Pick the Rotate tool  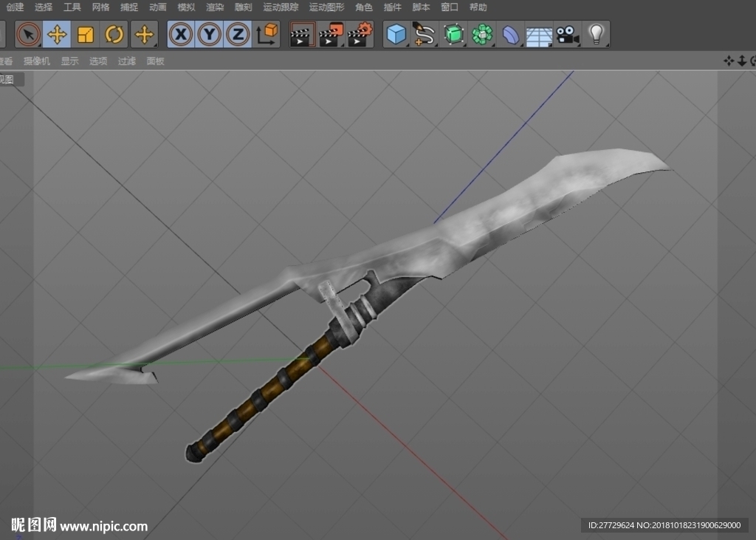point(114,34)
